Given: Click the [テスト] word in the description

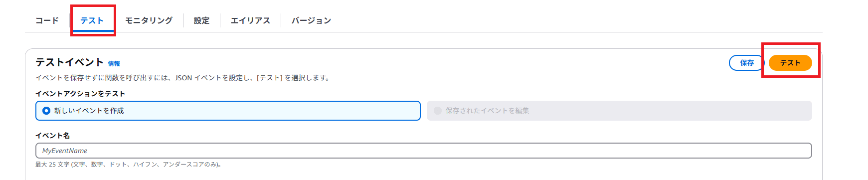Looking at the screenshot, I should [269, 78].
